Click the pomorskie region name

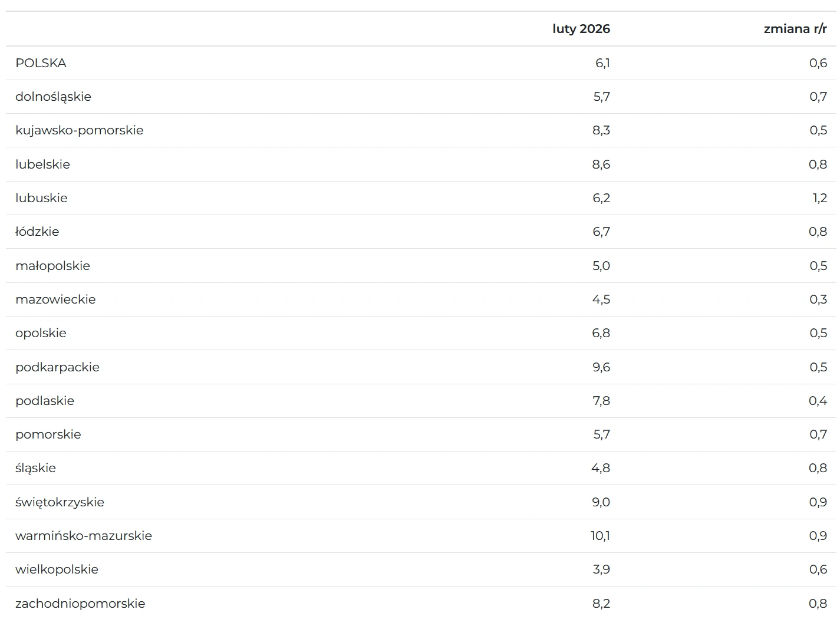click(48, 434)
